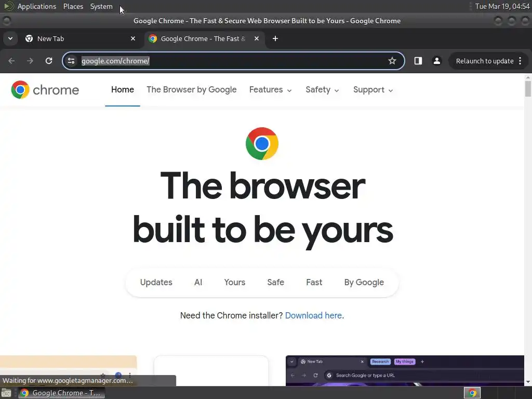The height and width of the screenshot is (399, 532).
Task: Click the clock Tue Mar 19, 04:54
Action: click(x=502, y=6)
